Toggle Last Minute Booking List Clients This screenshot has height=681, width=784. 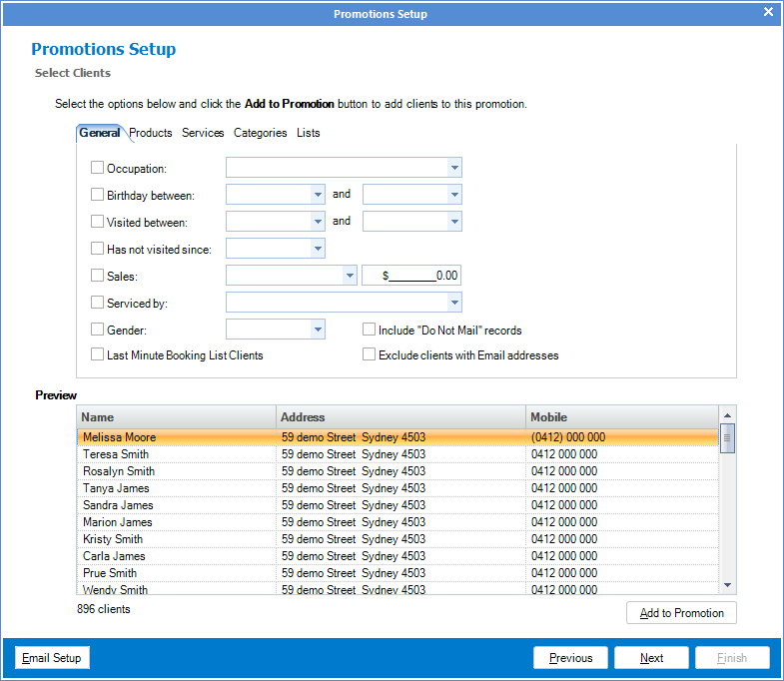click(98, 354)
